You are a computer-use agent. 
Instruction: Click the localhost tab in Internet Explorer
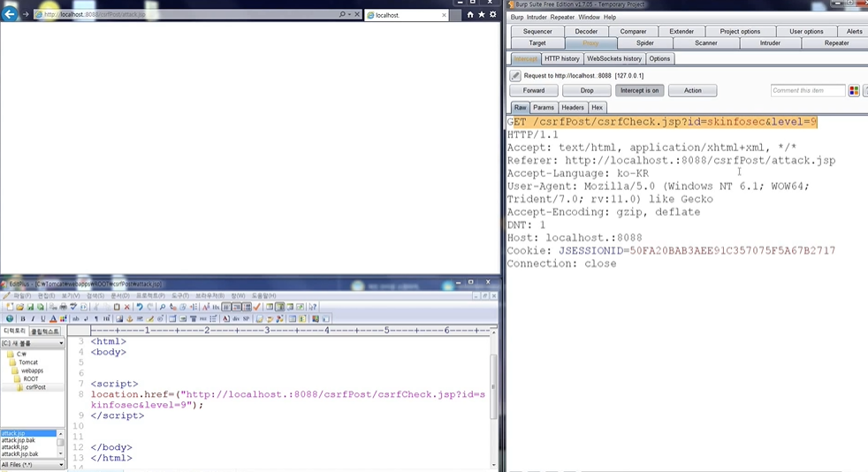[407, 15]
